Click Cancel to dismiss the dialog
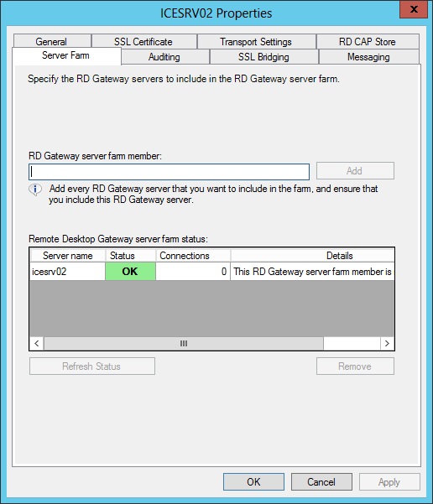Screen dimensions: 433x504 pyautogui.click(x=321, y=482)
